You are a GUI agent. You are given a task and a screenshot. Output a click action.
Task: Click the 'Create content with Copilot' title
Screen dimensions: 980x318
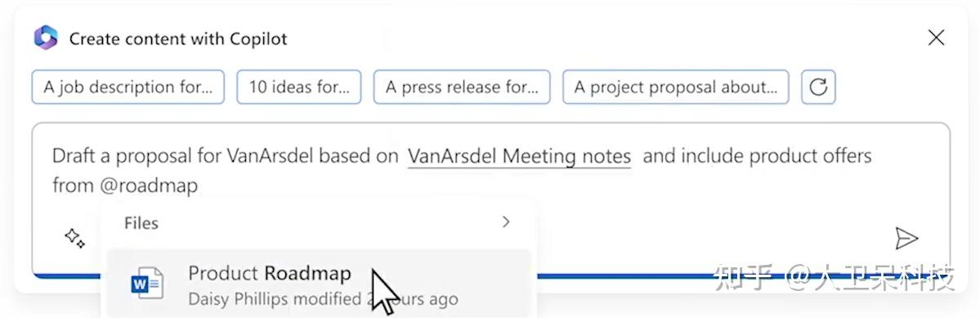coord(178,38)
